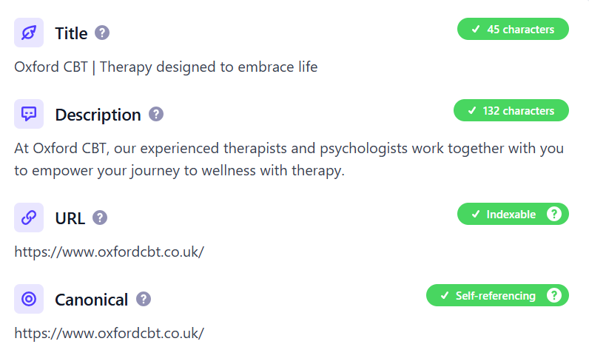Click the Title section heading
This screenshot has height=364, width=589.
(x=71, y=33)
